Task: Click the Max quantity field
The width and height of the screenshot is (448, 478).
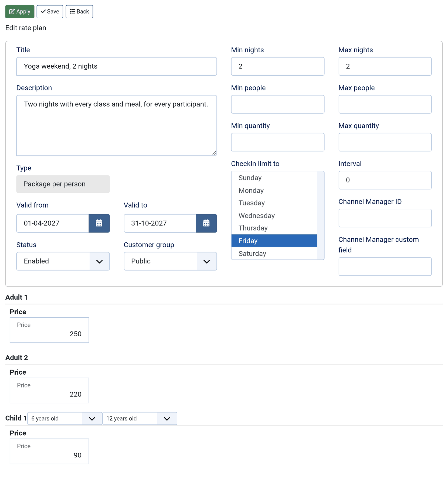Action: click(385, 142)
